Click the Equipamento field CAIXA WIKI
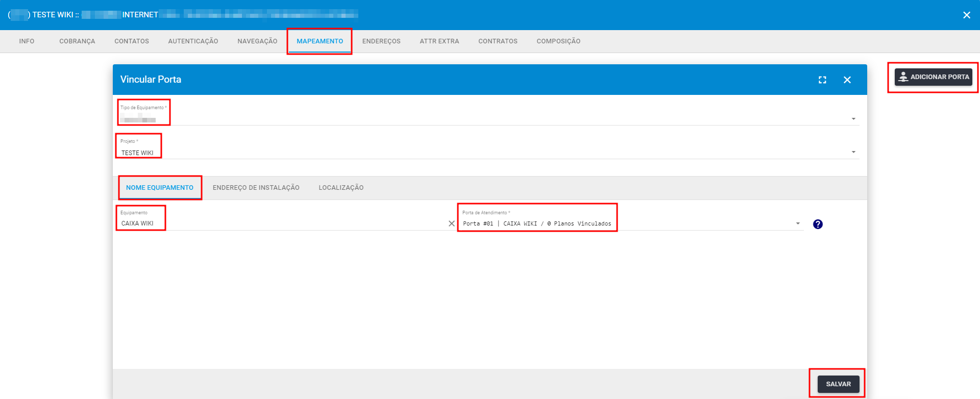The image size is (980, 399). click(x=283, y=223)
